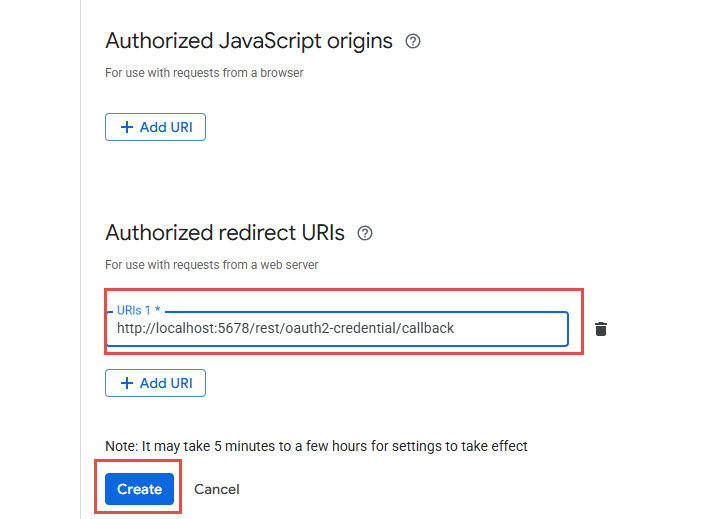Screen dimensions: 716x519
Task: Click plus icon under JavaScript origins section
Action: click(x=126, y=127)
